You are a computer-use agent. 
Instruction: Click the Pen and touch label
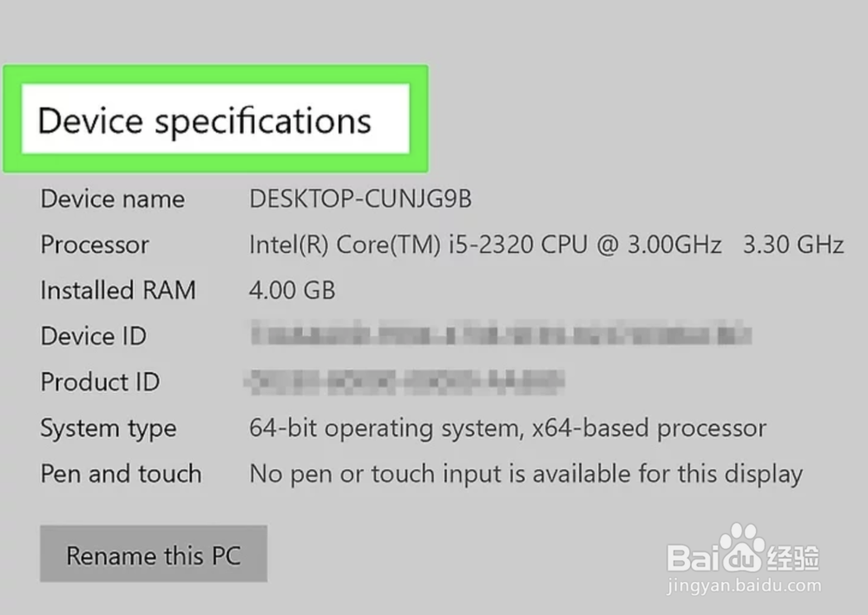pos(121,473)
